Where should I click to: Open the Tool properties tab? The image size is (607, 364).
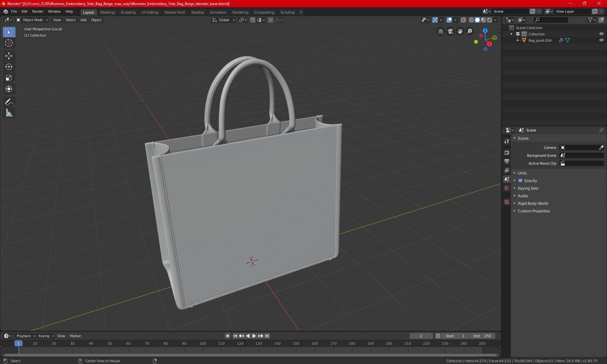click(507, 141)
